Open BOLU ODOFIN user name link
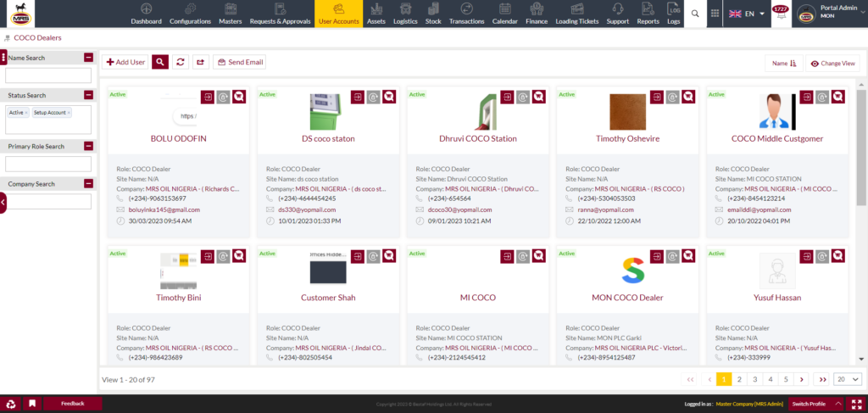Viewport: 868px width, 413px height. 178,138
